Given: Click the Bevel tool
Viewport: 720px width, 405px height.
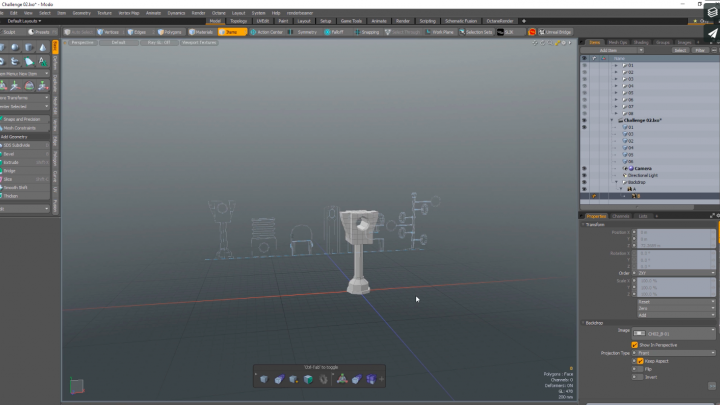Looking at the screenshot, I should coord(10,153).
